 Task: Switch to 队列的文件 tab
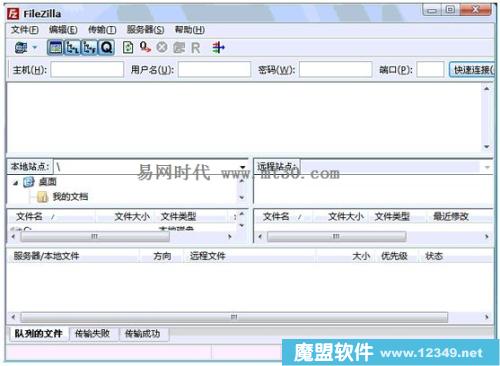[38, 333]
